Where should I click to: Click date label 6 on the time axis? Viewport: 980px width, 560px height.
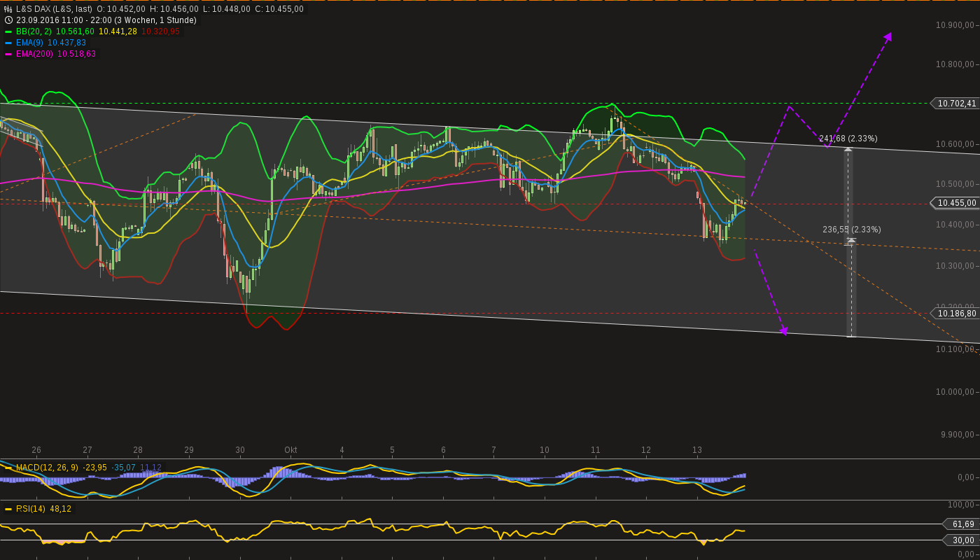click(443, 450)
